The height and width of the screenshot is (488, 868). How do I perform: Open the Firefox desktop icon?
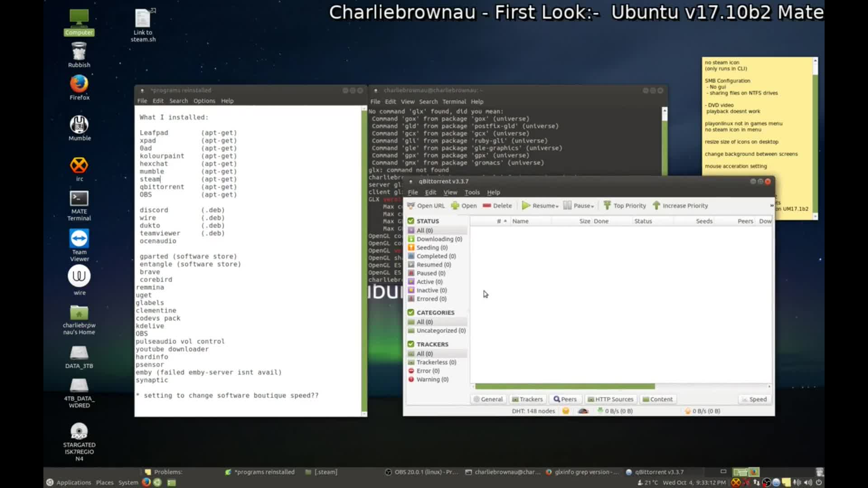click(79, 88)
